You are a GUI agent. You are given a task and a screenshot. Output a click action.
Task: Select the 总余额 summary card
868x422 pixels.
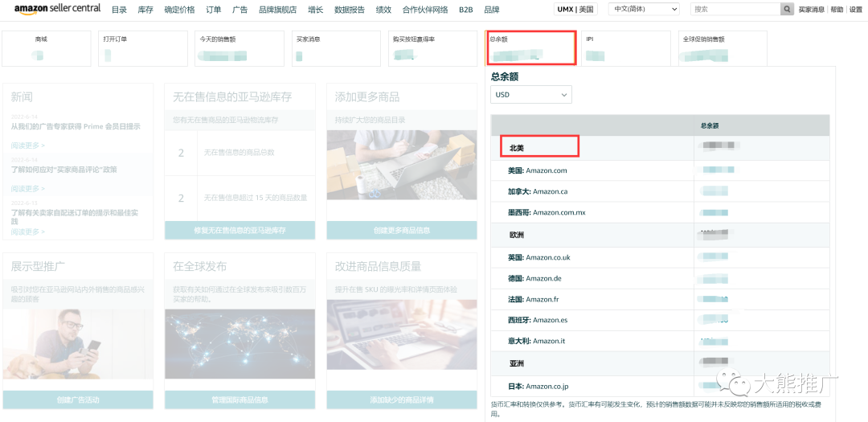530,47
